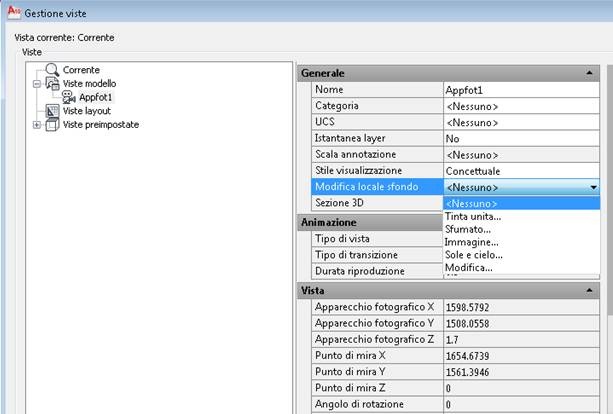
Task: Select Viste modello tree item
Action: click(90, 84)
